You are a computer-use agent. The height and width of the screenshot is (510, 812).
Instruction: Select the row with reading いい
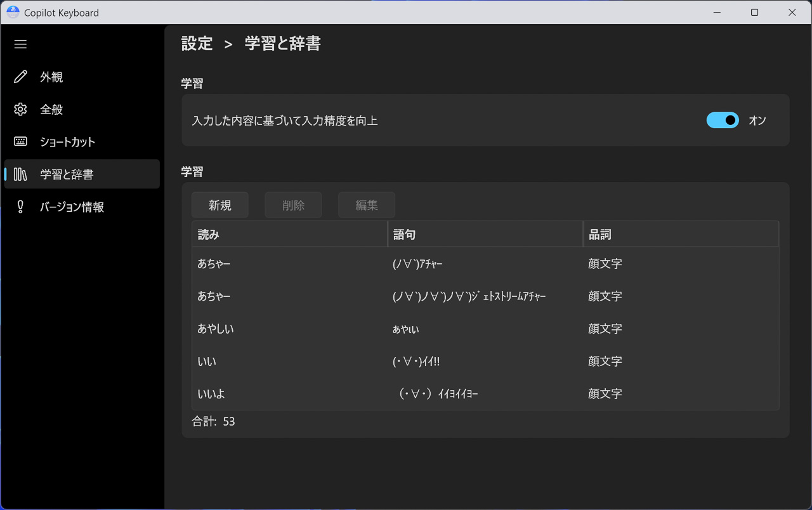click(x=485, y=361)
